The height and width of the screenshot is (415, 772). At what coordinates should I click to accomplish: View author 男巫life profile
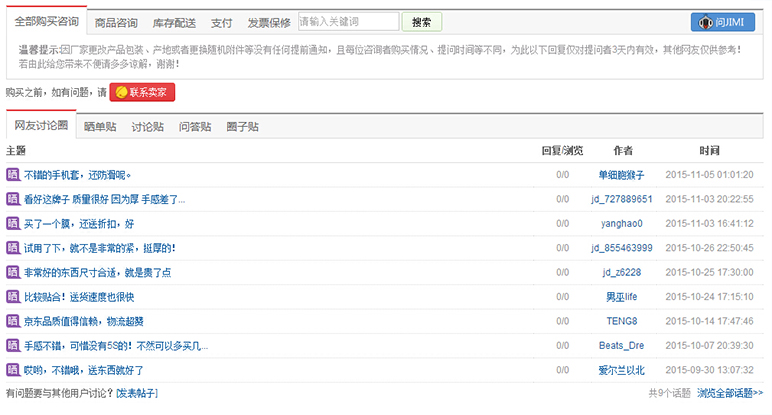[621, 297]
